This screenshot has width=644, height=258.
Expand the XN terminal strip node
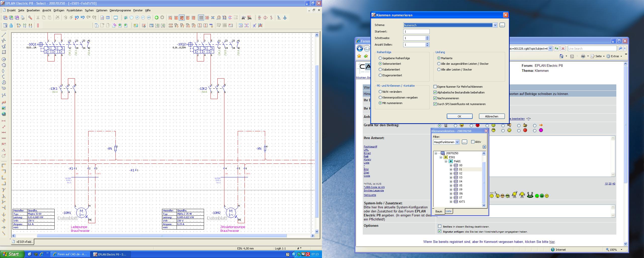[451, 194]
